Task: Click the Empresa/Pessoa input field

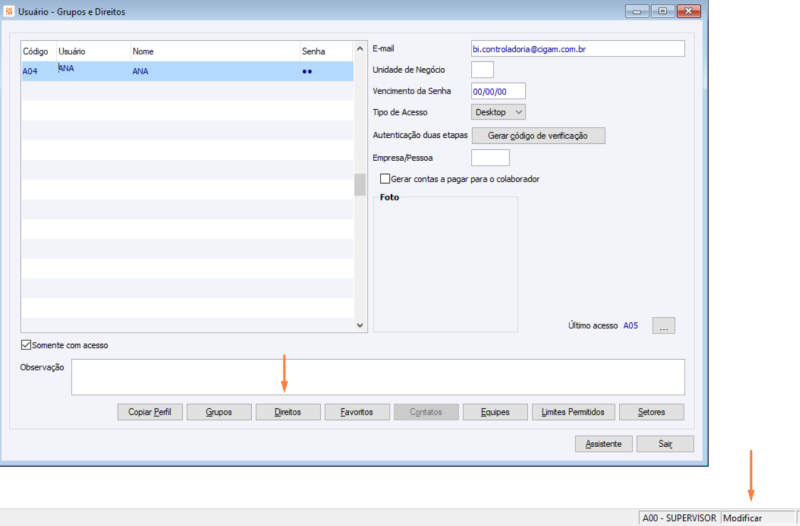Action: pos(490,158)
